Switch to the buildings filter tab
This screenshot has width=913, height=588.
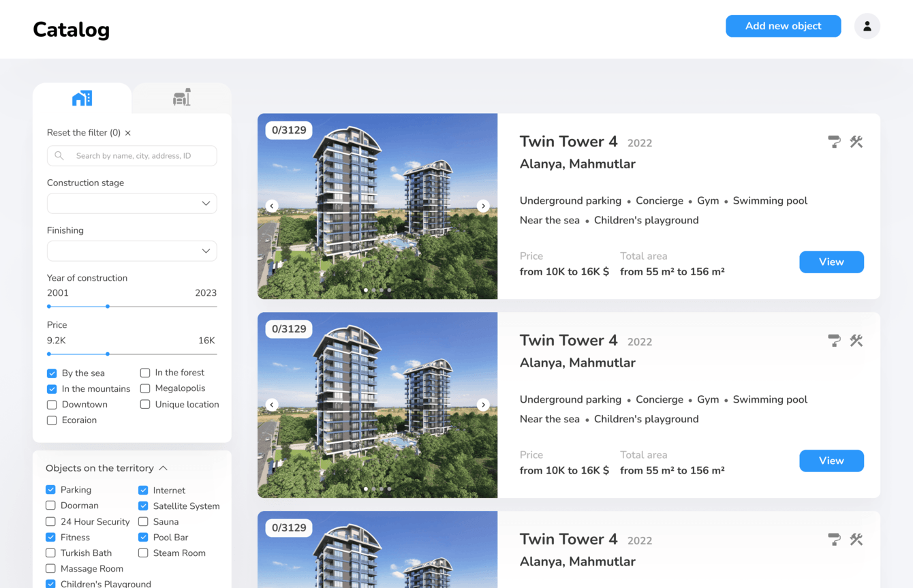82,99
